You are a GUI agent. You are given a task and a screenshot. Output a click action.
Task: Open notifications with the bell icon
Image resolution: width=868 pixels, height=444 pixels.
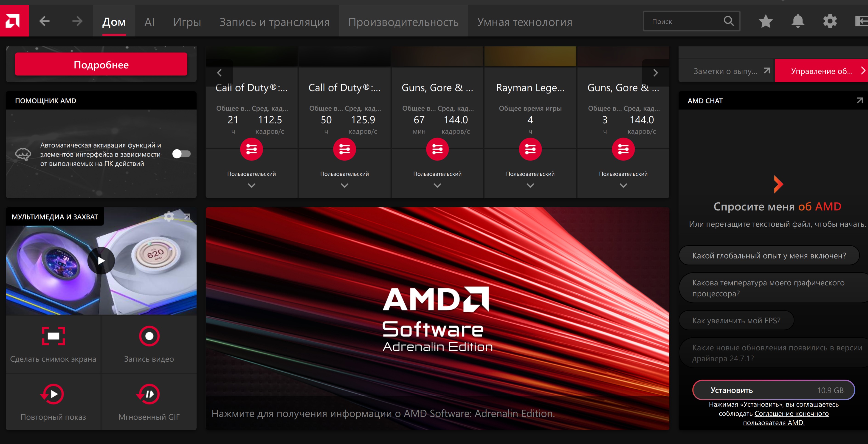798,21
